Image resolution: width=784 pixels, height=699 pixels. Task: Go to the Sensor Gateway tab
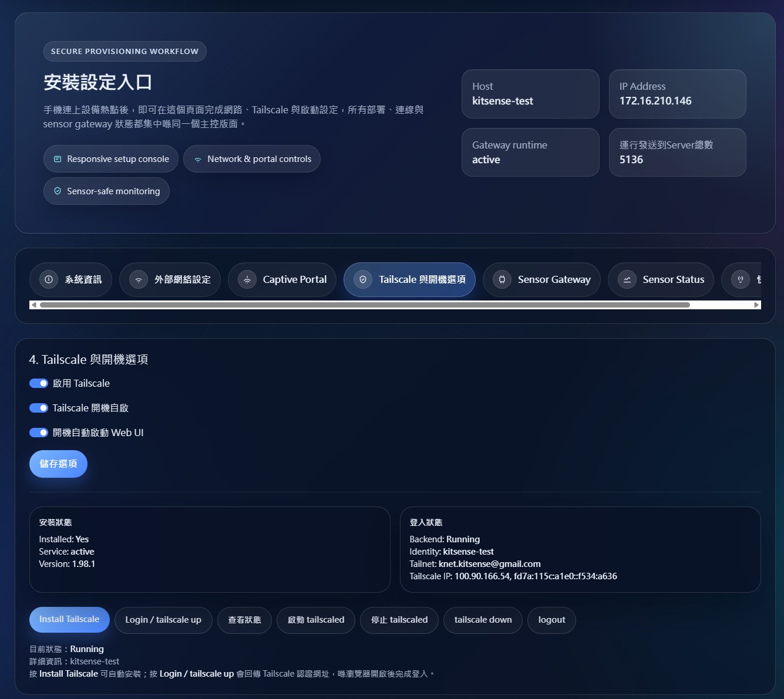(541, 279)
